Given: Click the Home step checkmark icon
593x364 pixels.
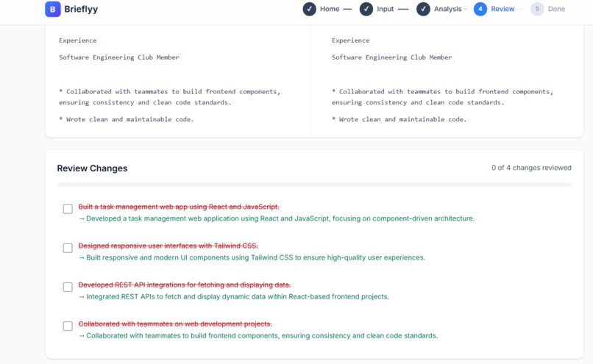Looking at the screenshot, I should pos(309,9).
